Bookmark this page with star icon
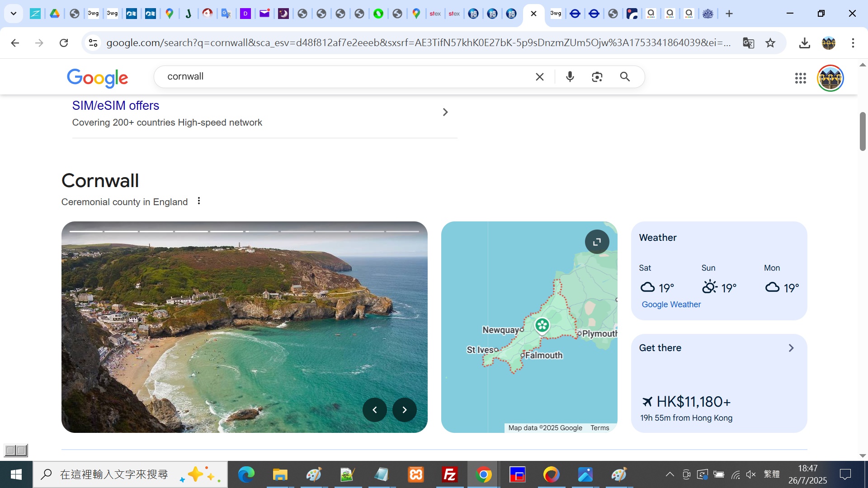 click(x=770, y=43)
